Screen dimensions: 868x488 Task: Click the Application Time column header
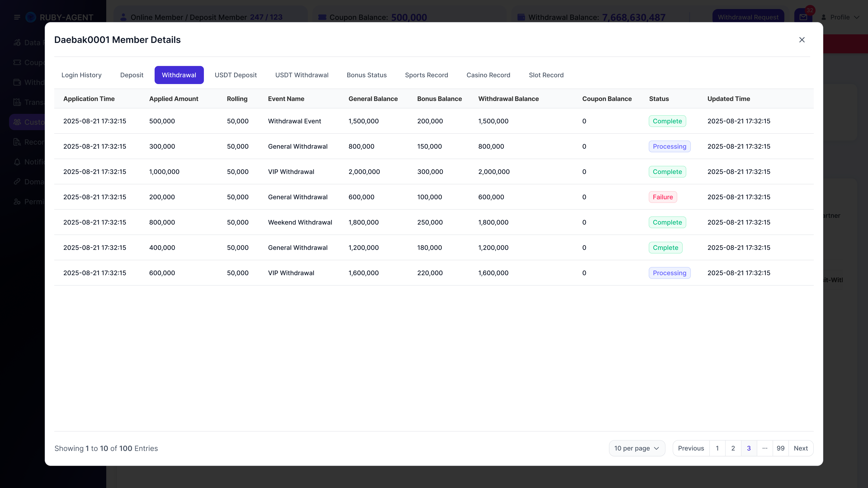pos(89,99)
